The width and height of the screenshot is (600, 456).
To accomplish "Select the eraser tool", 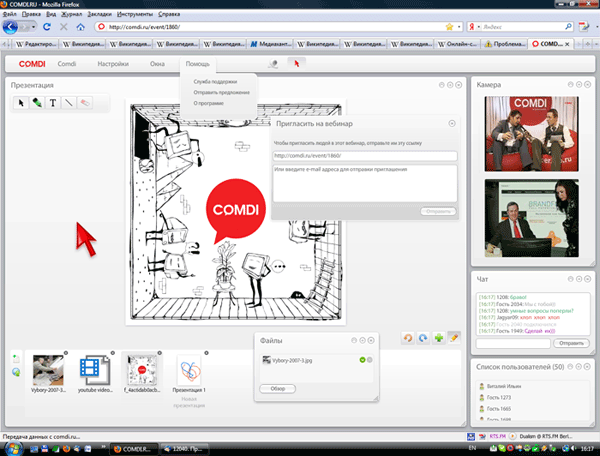I will pos(85,103).
